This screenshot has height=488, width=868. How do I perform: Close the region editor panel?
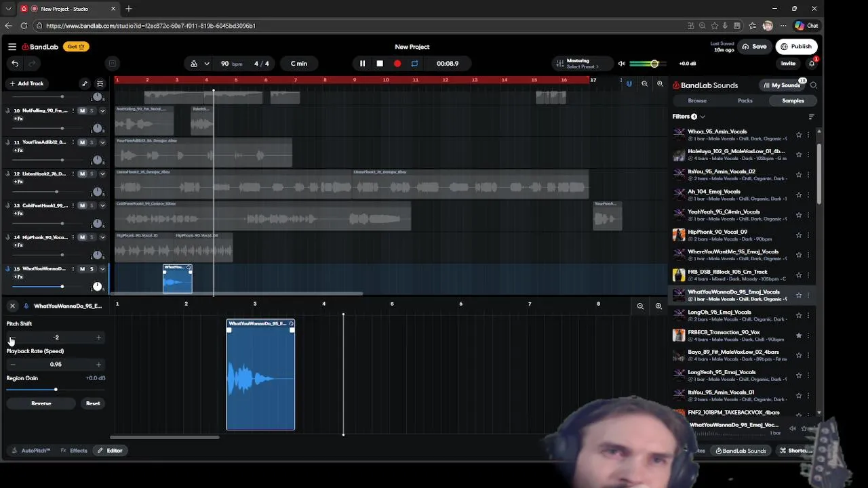pos(12,306)
